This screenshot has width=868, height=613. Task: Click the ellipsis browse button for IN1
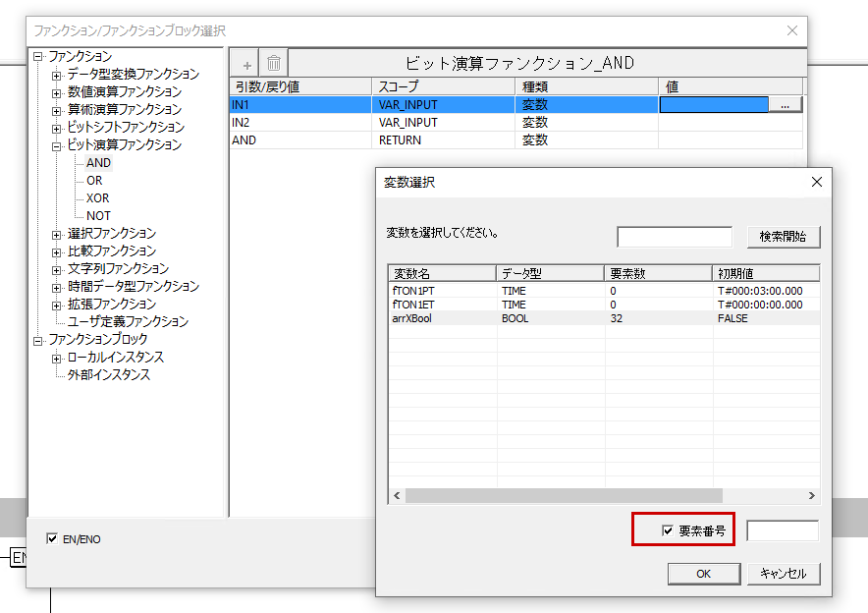click(785, 104)
